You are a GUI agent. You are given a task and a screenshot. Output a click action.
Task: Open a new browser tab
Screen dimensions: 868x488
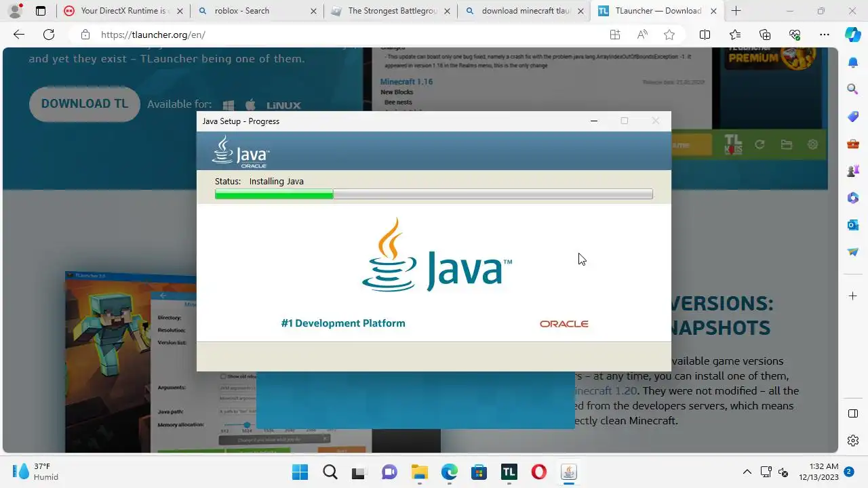[x=736, y=11]
